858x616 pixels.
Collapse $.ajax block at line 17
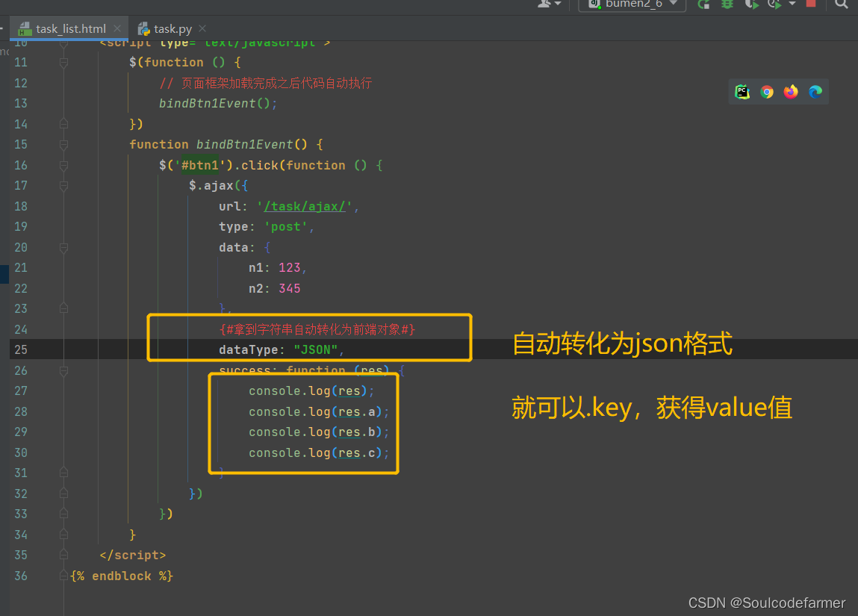point(64,186)
